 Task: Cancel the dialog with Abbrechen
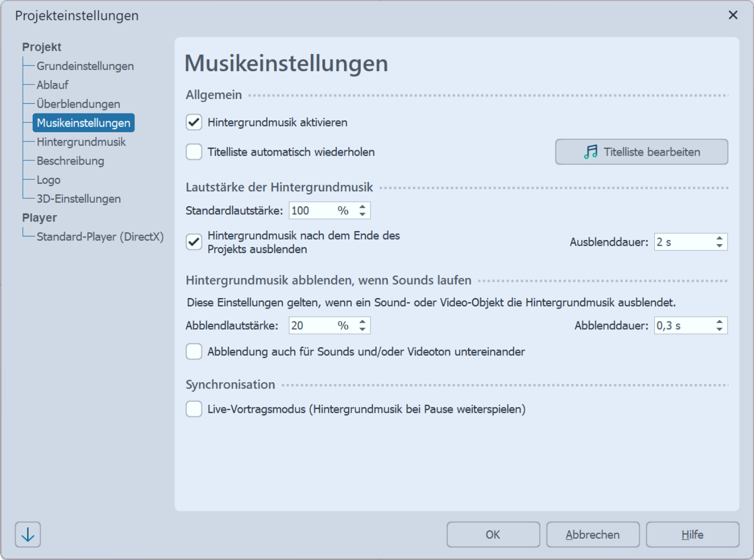(x=593, y=534)
